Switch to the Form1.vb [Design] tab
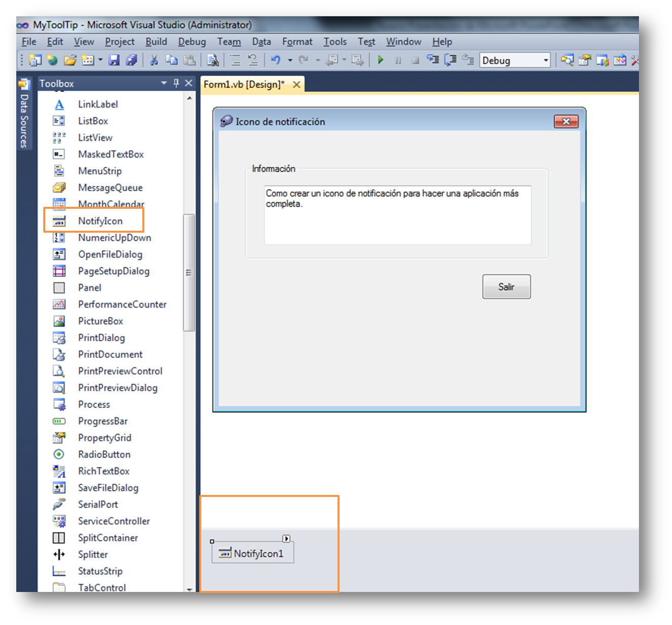Screen dimensions: 672x625 [243, 84]
